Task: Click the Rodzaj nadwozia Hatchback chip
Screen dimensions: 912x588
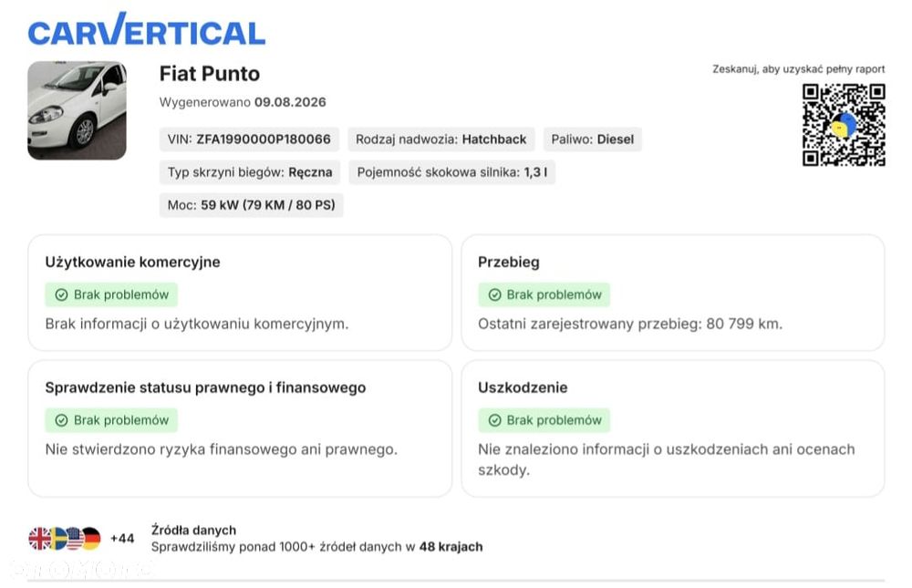Action: pos(440,139)
